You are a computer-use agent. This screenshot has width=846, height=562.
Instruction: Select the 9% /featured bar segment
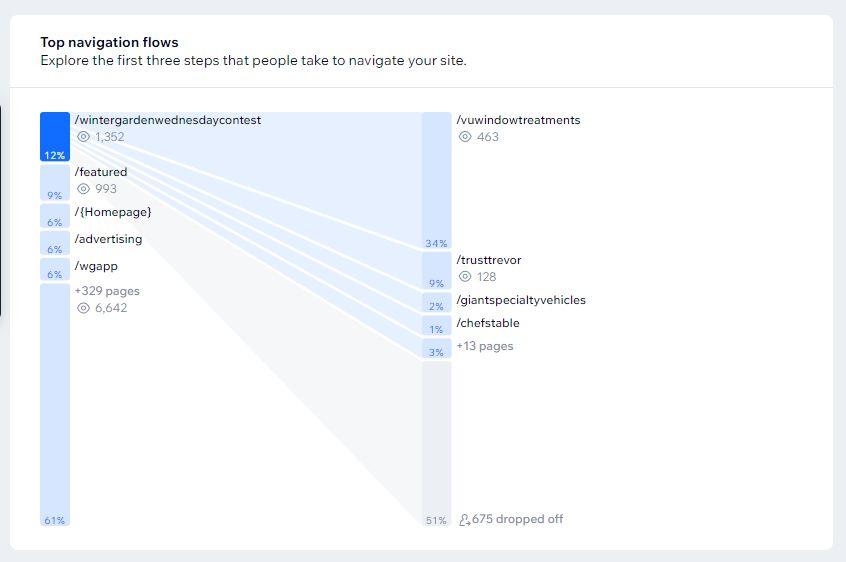click(55, 183)
